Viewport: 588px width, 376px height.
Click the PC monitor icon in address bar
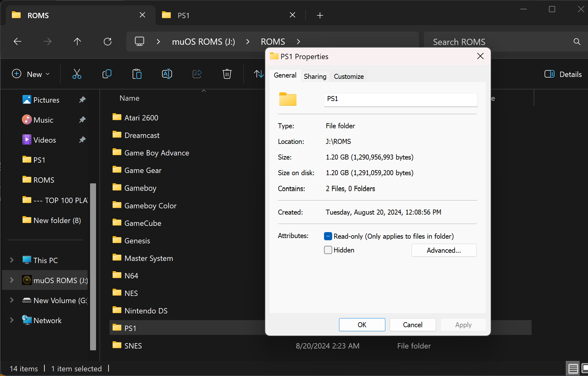(x=139, y=42)
